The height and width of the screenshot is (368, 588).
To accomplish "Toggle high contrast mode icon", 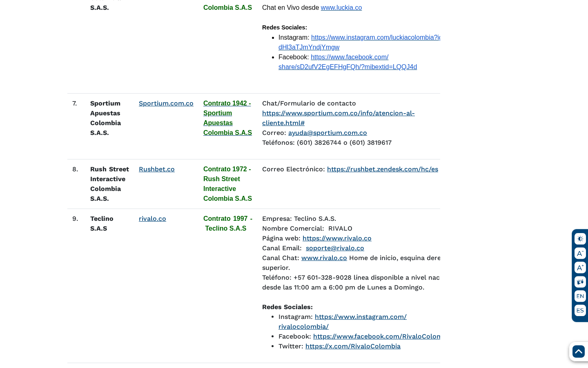I will point(580,239).
